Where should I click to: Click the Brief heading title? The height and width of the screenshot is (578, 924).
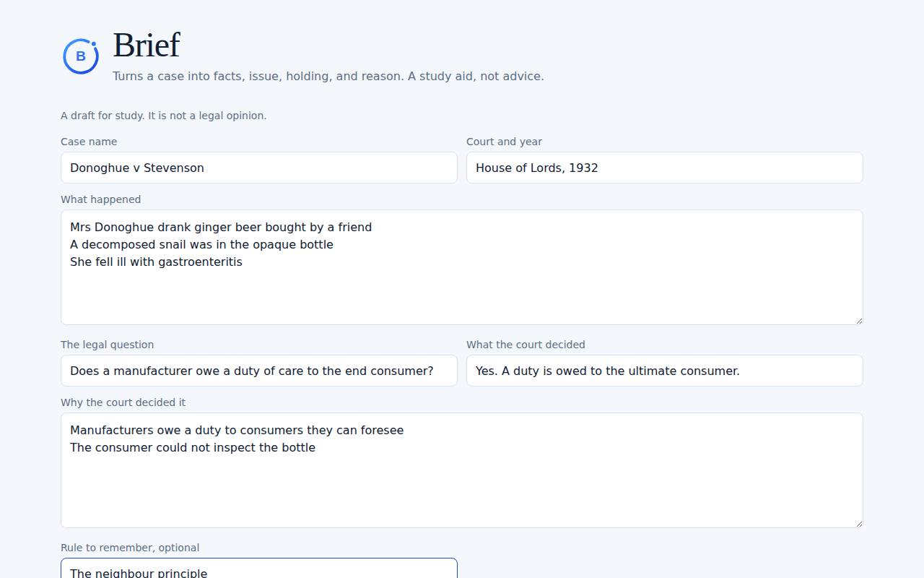(x=147, y=45)
